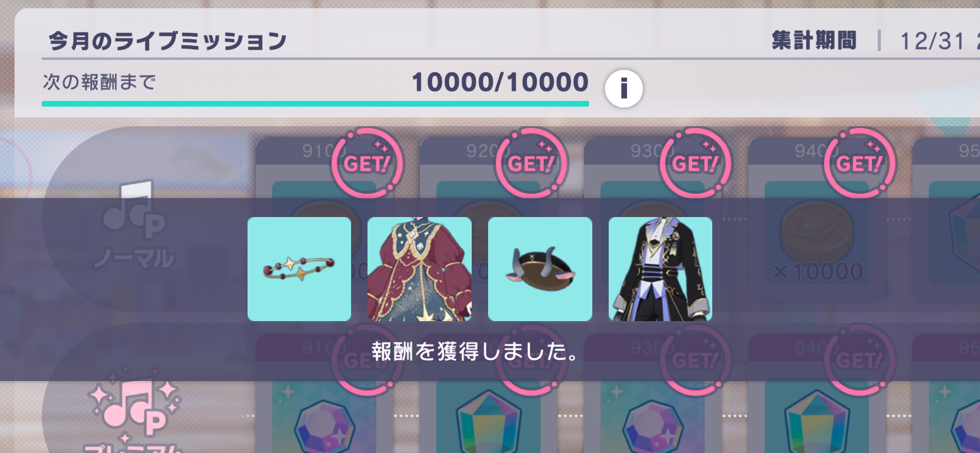Select the horned black hat reward

pyautogui.click(x=540, y=269)
